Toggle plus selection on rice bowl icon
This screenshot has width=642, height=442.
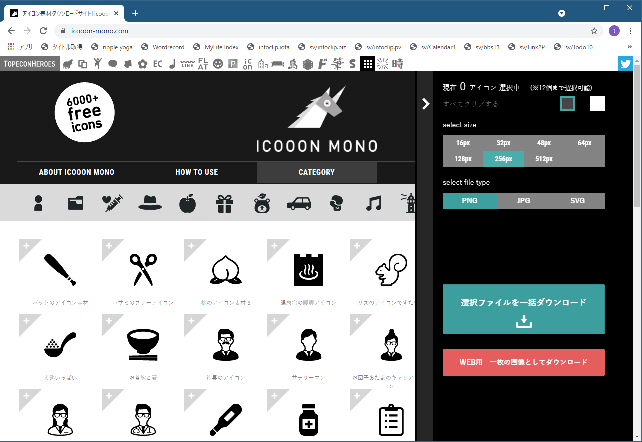109,321
